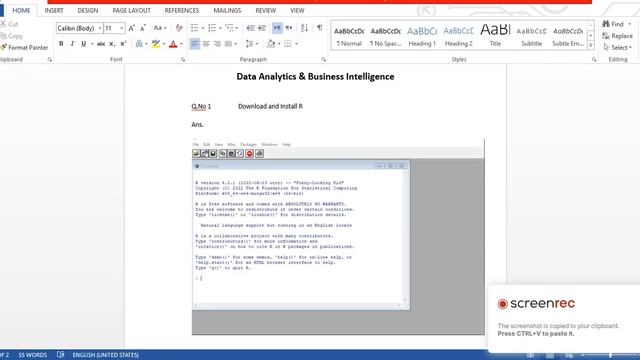Sort paragraph text alphabetically
Viewport: 640px width, 360px height.
(x=304, y=28)
